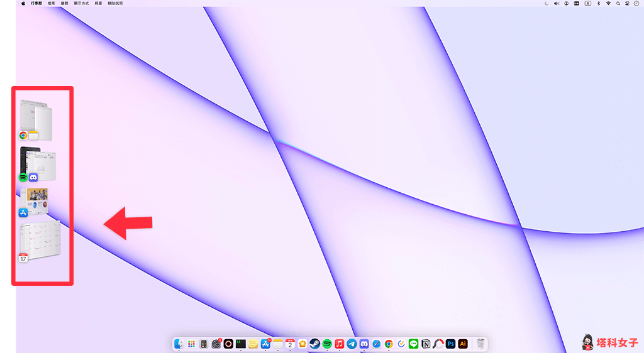Image resolution: width=644 pixels, height=353 pixels.
Task: Toggle the Focus moon icon in menu bar
Action: 546,3
